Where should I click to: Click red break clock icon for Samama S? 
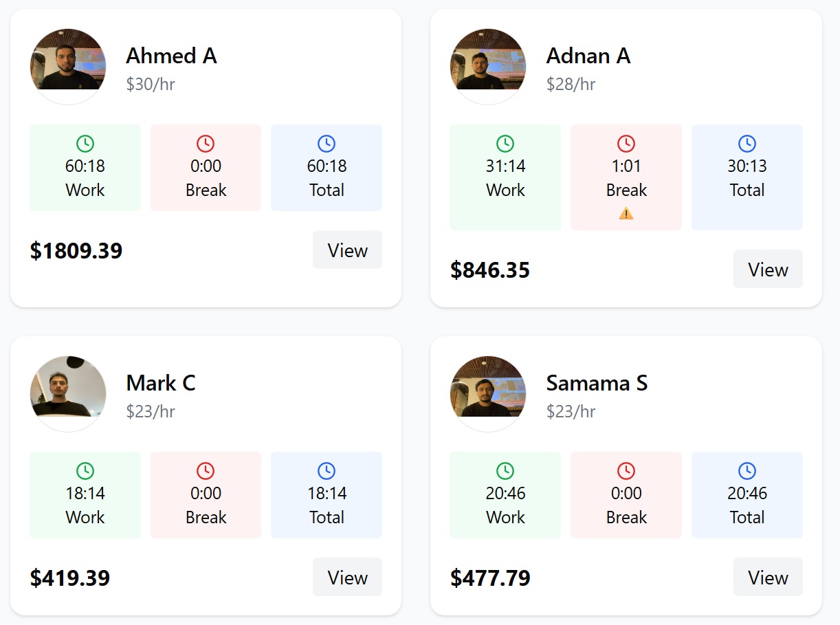626,471
